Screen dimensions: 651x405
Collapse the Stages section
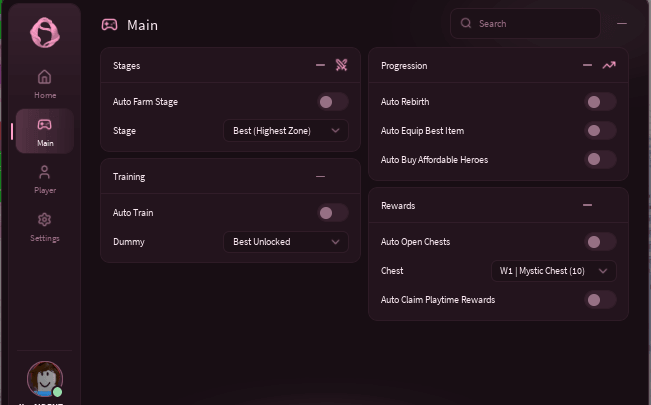[320, 65]
